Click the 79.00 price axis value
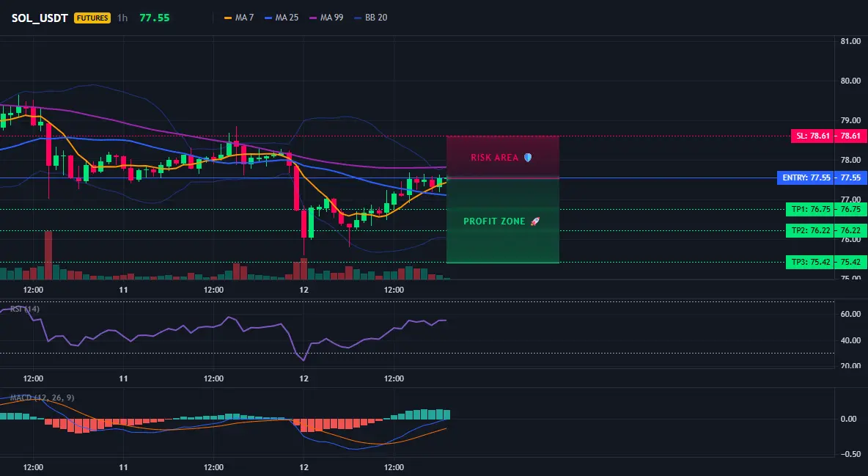Viewport: 868px width, 476px height. pyautogui.click(x=850, y=120)
